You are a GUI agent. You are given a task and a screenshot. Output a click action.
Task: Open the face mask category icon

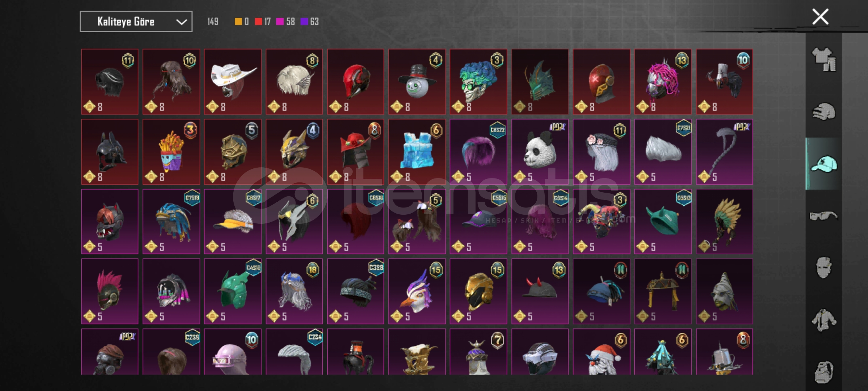(x=824, y=268)
